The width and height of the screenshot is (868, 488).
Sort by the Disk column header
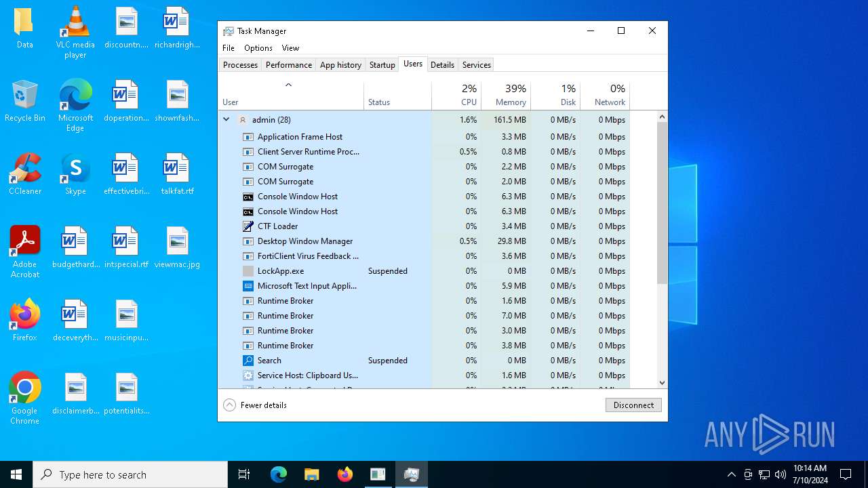(x=555, y=95)
